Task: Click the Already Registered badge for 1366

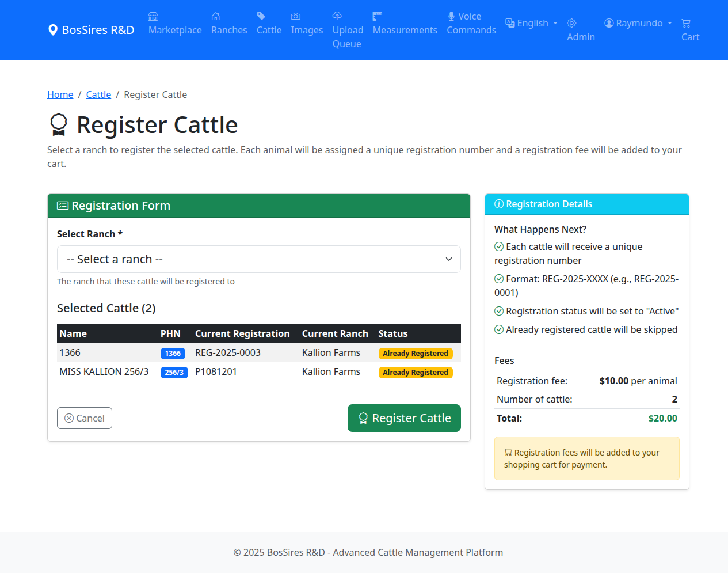Action: pos(416,353)
